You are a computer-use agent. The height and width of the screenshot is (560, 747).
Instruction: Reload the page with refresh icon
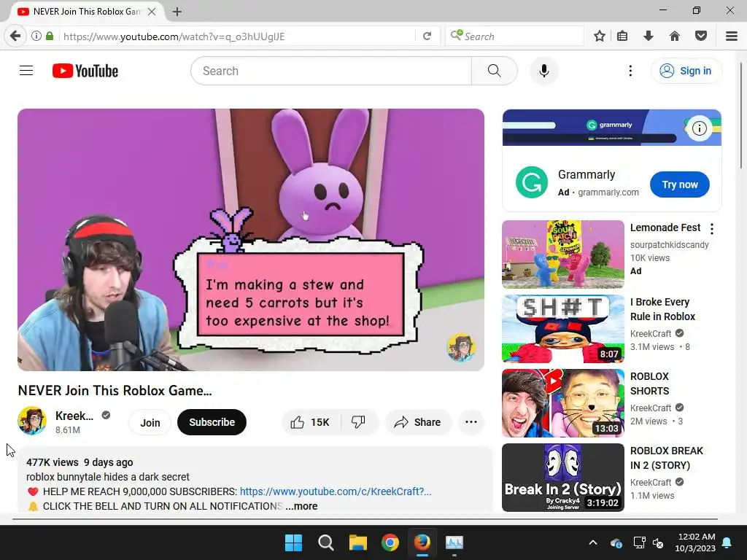coord(427,36)
